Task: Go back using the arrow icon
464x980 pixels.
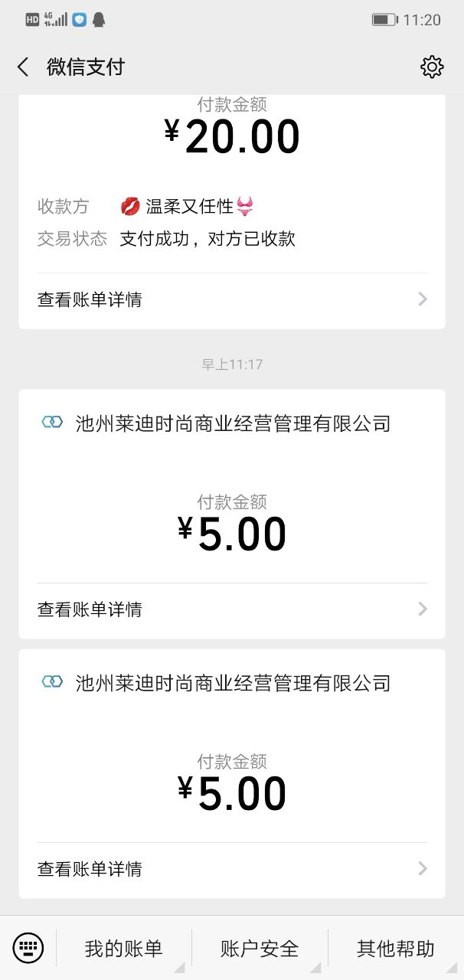Action: (23, 67)
